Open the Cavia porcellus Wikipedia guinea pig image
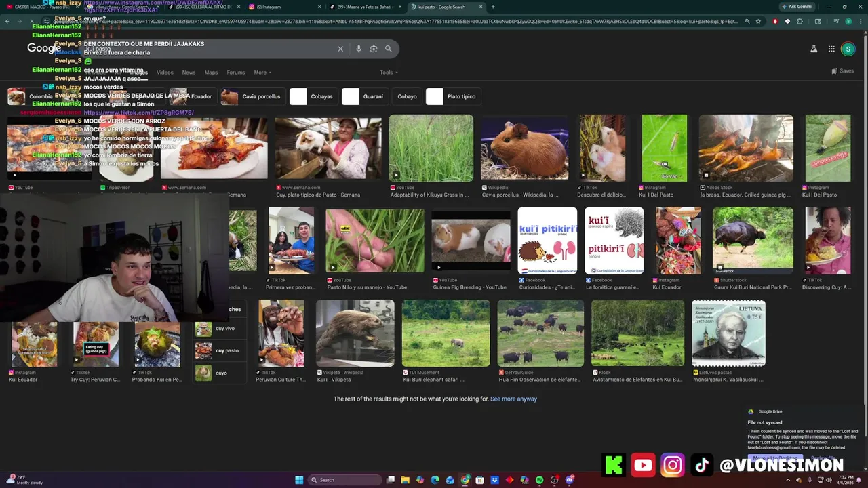 [524, 148]
